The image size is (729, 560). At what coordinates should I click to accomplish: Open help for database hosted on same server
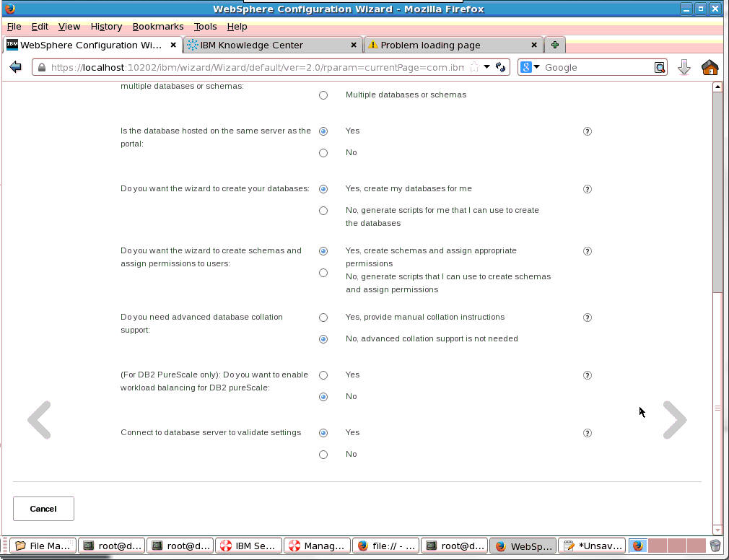pyautogui.click(x=588, y=131)
